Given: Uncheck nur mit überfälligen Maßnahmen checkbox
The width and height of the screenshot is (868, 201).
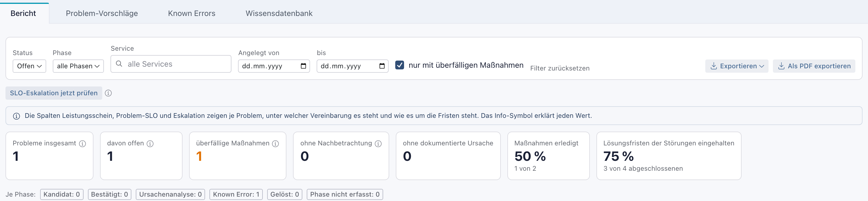Looking at the screenshot, I should click(400, 65).
